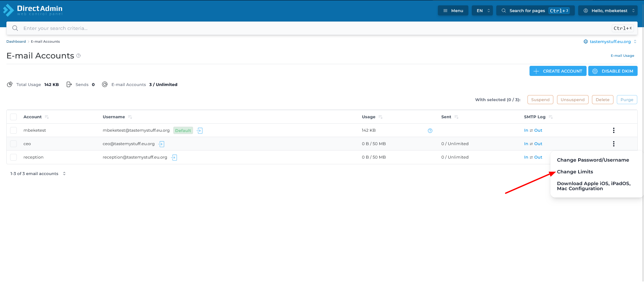Screen dimensions: 644x297
Task: Sort by Usage using its column icon
Action: (380, 117)
